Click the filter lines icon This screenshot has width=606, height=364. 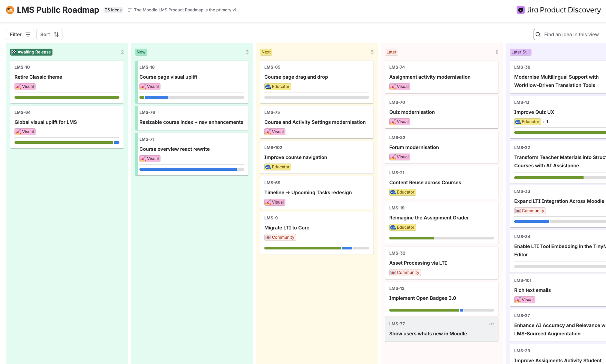coord(28,35)
